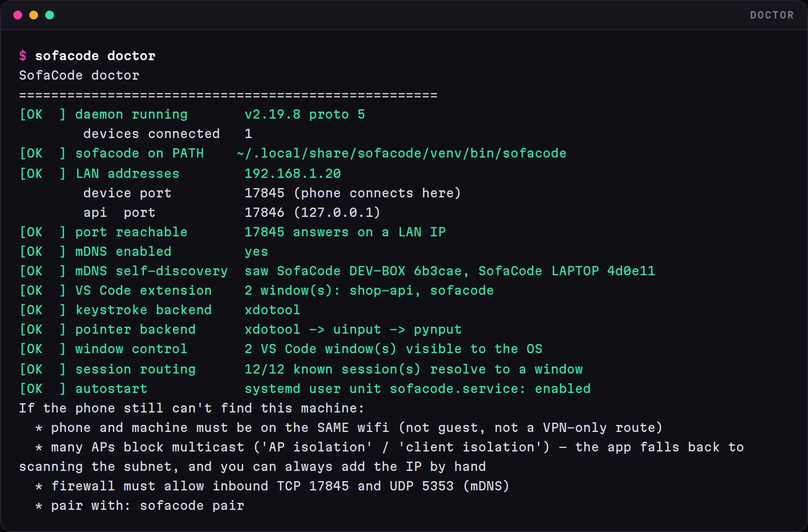Click the 'devices connected' line

pyautogui.click(x=167, y=134)
